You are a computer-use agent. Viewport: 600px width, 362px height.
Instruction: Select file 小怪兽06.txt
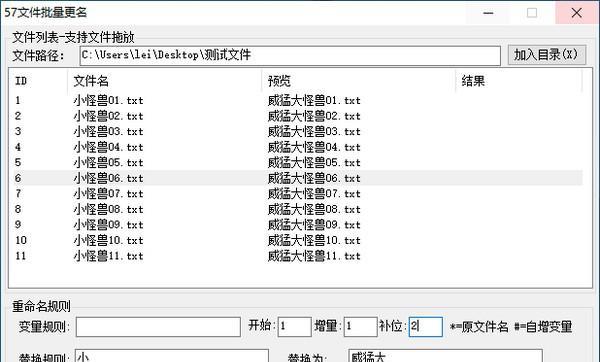pos(108,178)
